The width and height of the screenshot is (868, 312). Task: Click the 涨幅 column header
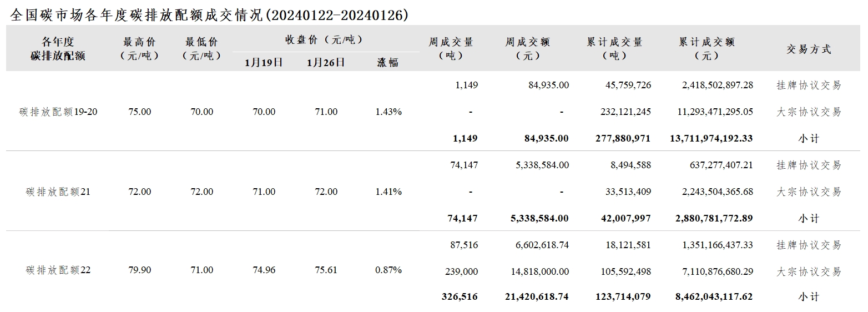[388, 62]
